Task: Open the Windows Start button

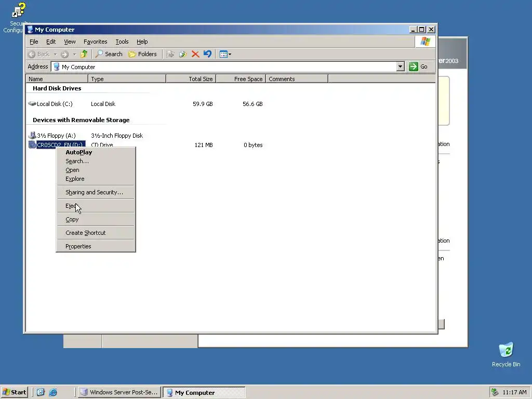Action: click(14, 392)
